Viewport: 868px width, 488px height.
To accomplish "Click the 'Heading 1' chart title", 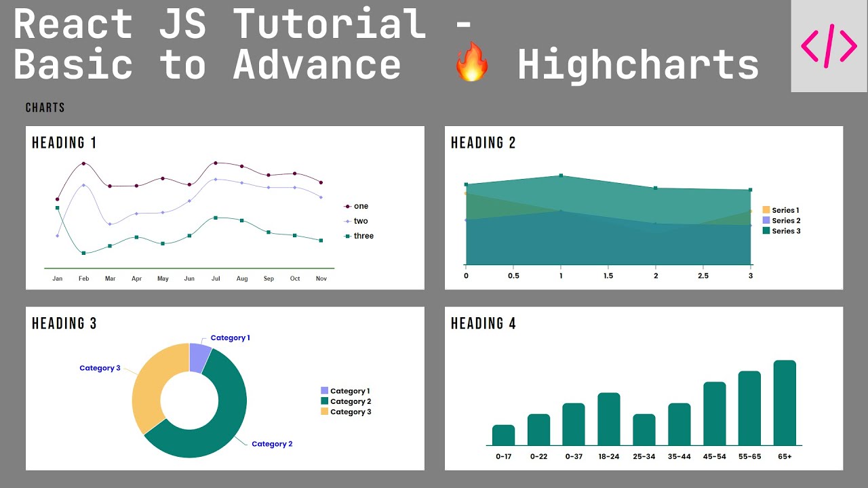I will [x=64, y=142].
